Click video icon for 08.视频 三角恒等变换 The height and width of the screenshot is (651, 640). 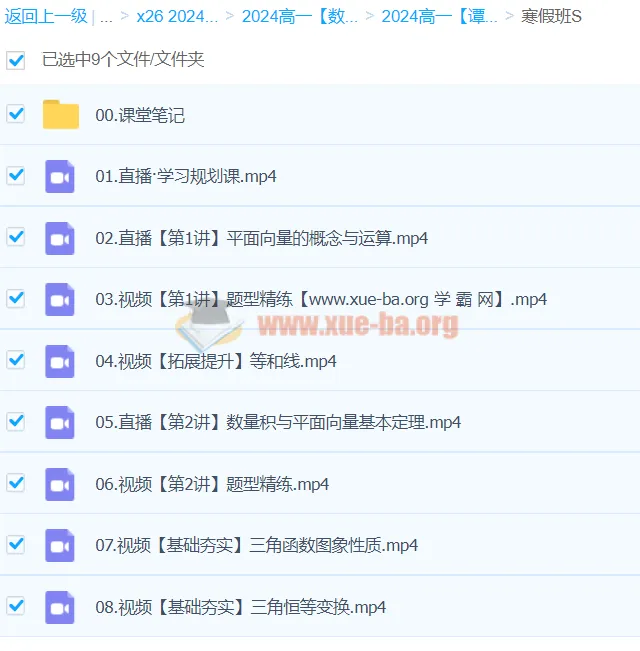pyautogui.click(x=60, y=607)
